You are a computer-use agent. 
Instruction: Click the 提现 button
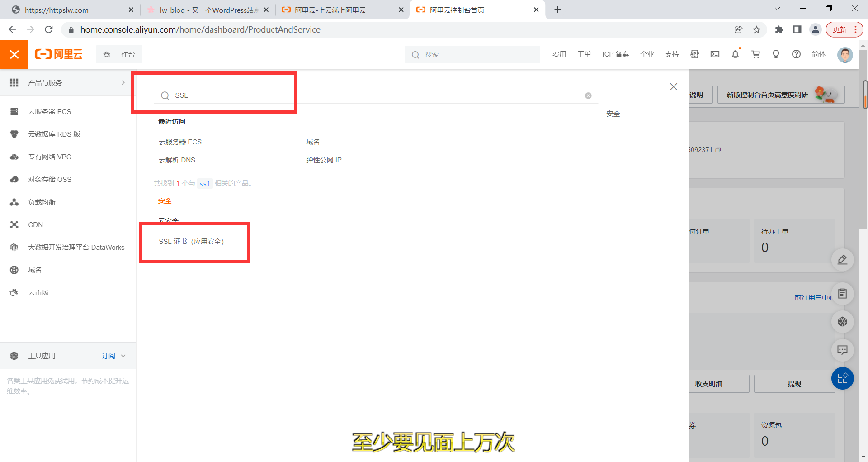(794, 384)
